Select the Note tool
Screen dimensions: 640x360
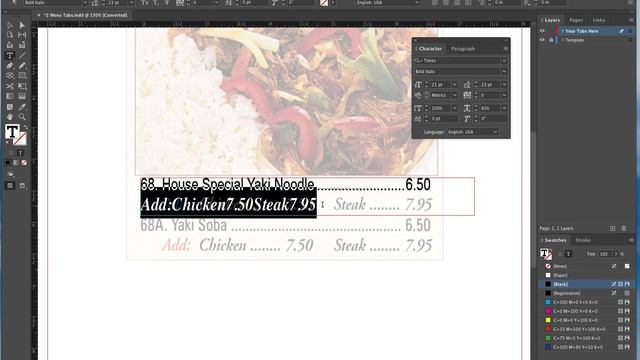coord(10,107)
